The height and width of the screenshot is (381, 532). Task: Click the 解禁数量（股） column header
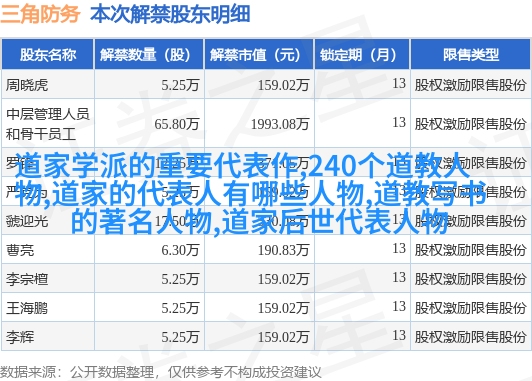149,54
